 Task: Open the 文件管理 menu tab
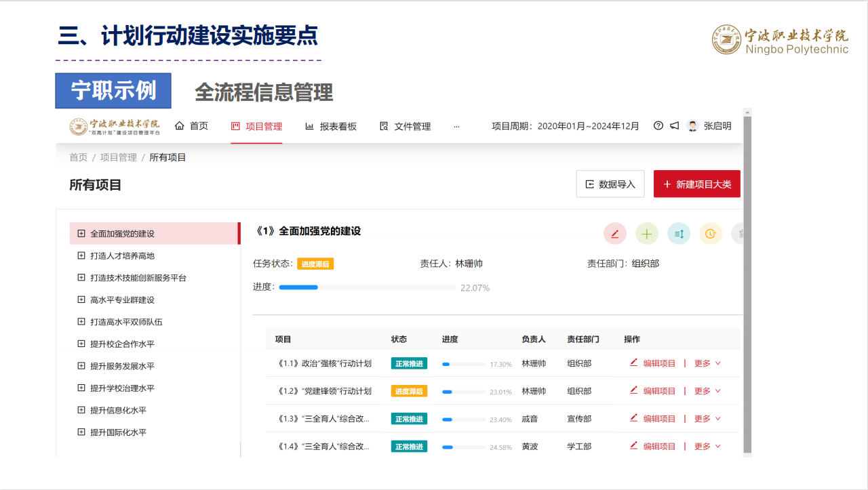tap(406, 126)
